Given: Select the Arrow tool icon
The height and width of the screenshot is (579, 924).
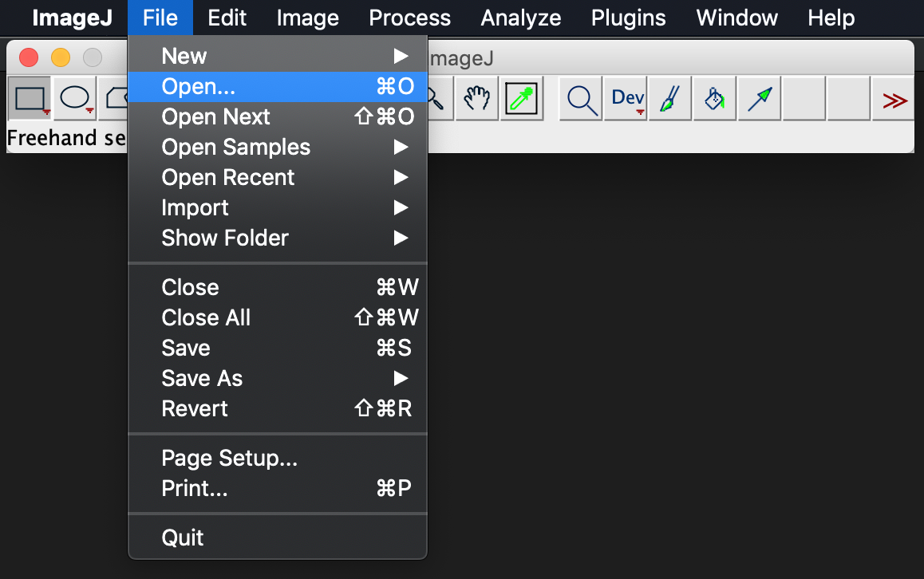Looking at the screenshot, I should coord(759,99).
